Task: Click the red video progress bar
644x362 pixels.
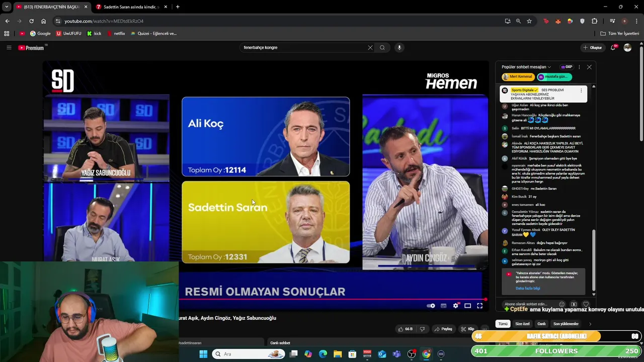Action: 332,300
